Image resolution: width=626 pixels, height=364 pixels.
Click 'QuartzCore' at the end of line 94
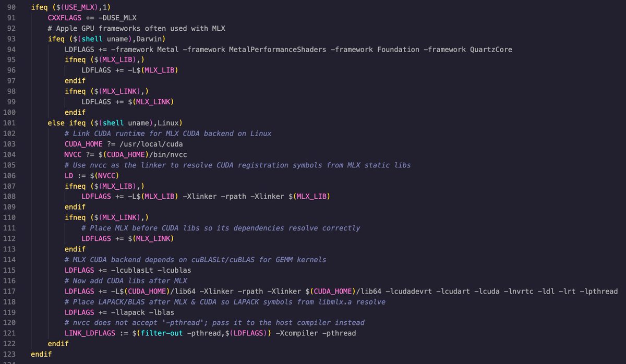491,50
